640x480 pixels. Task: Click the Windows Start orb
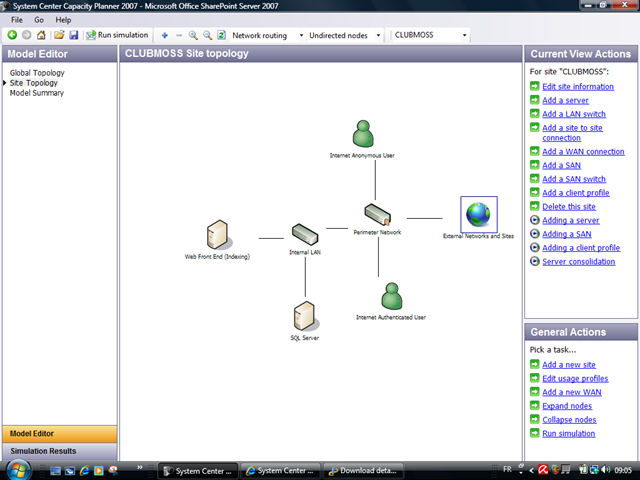point(18,469)
